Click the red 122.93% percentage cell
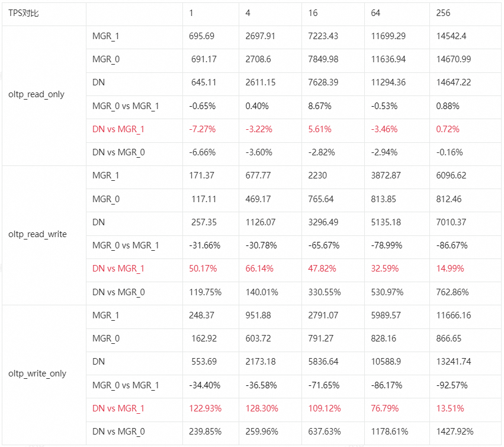The height and width of the screenshot is (447, 504). tap(205, 408)
